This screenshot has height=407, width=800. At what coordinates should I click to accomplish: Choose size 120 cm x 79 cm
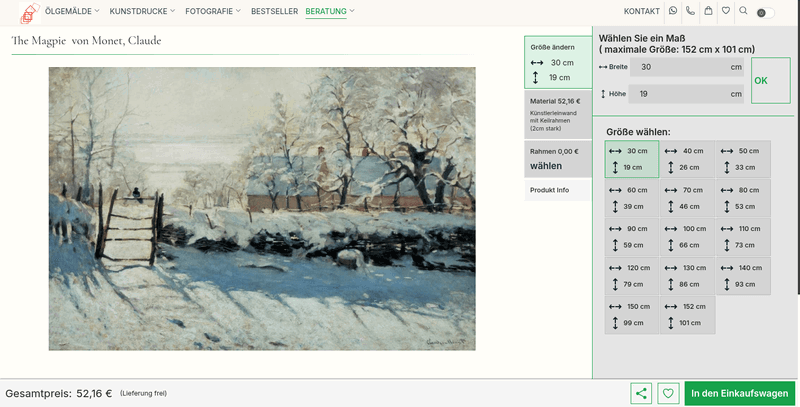coord(632,276)
